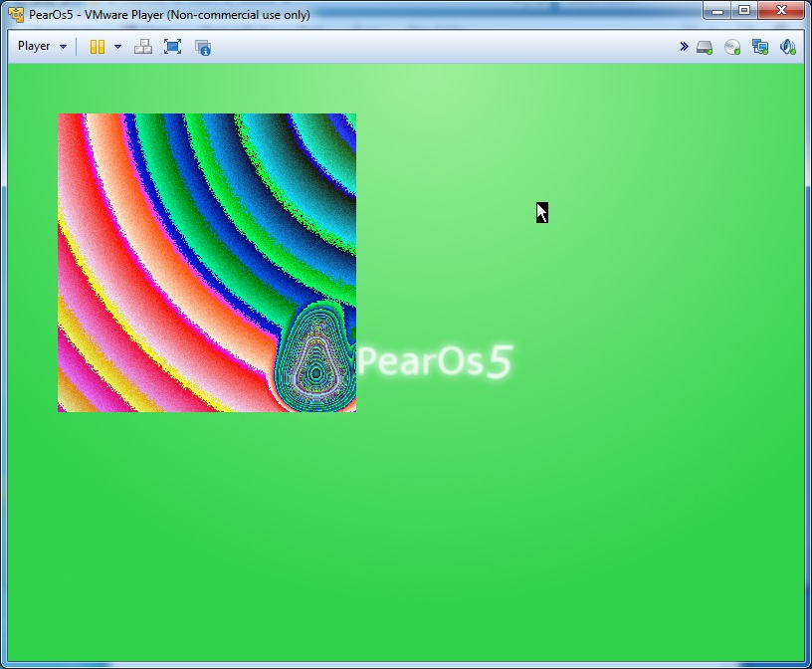812x669 pixels.
Task: Send Ctrl+Alt+Del to the virtual machine
Action: [143, 47]
